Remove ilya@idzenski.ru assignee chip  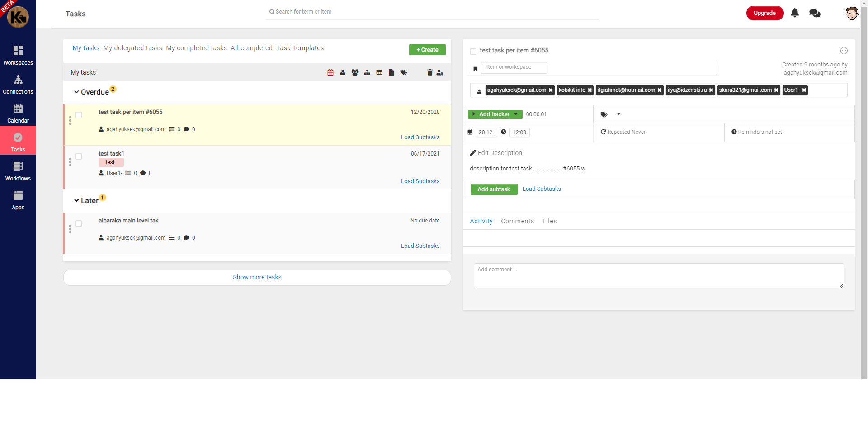point(711,90)
